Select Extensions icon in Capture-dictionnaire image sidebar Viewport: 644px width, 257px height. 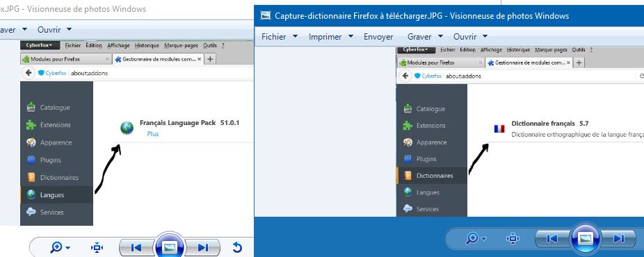click(408, 126)
